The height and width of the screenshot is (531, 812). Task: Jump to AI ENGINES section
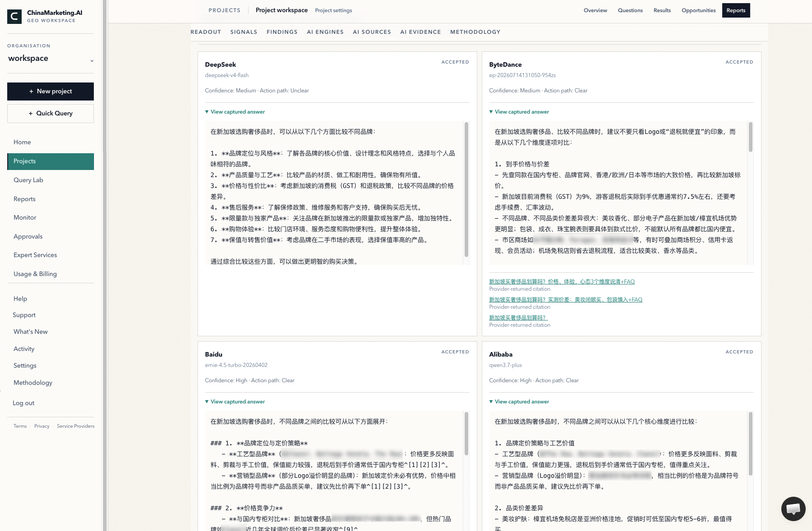click(x=325, y=32)
